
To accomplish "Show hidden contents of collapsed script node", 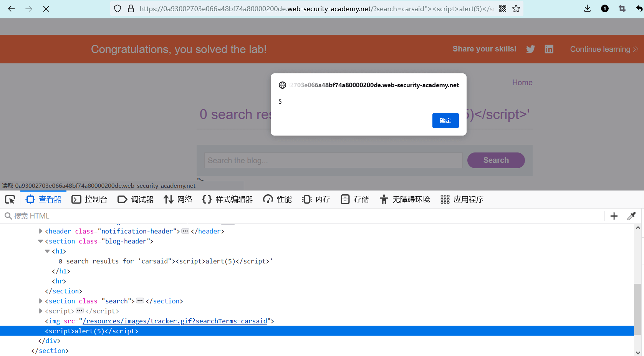I will click(x=80, y=311).
